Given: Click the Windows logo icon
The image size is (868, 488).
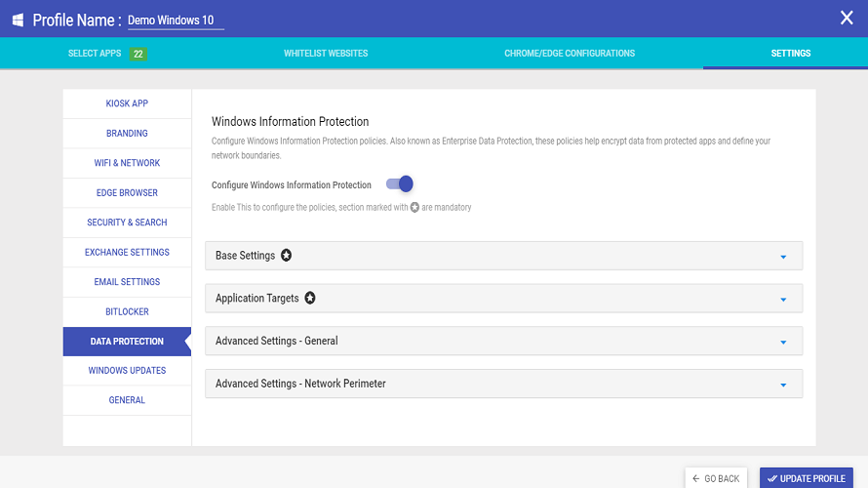Looking at the screenshot, I should point(18,20).
